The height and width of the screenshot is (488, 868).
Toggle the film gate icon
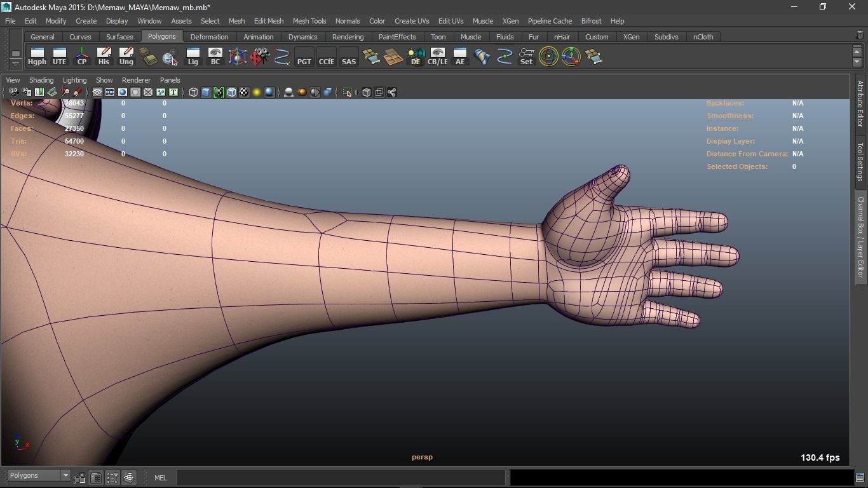point(110,92)
